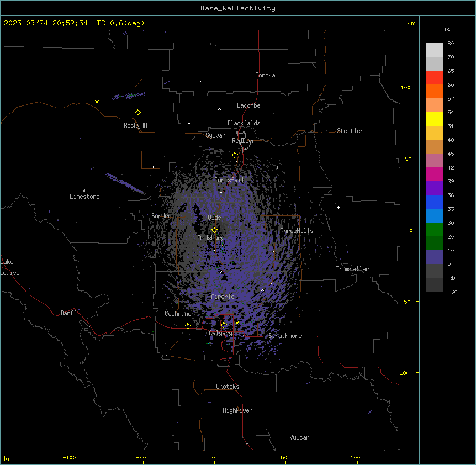This screenshot has height=465, width=476.
Task: Select the diamond marker below Cochrane
Action: point(188,326)
